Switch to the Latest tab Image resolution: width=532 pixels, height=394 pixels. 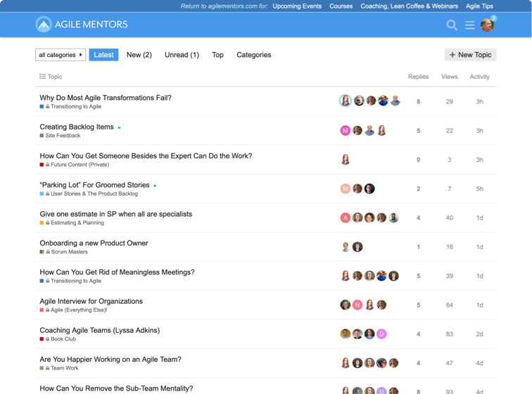click(103, 55)
